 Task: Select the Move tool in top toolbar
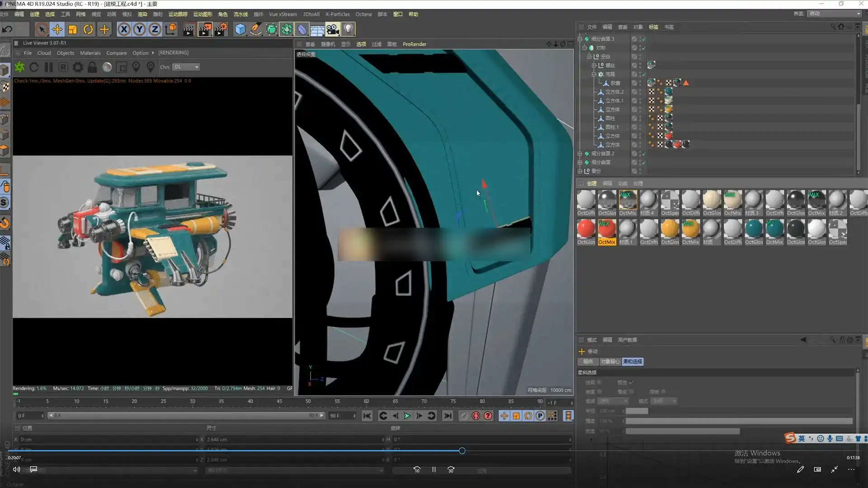[x=57, y=30]
